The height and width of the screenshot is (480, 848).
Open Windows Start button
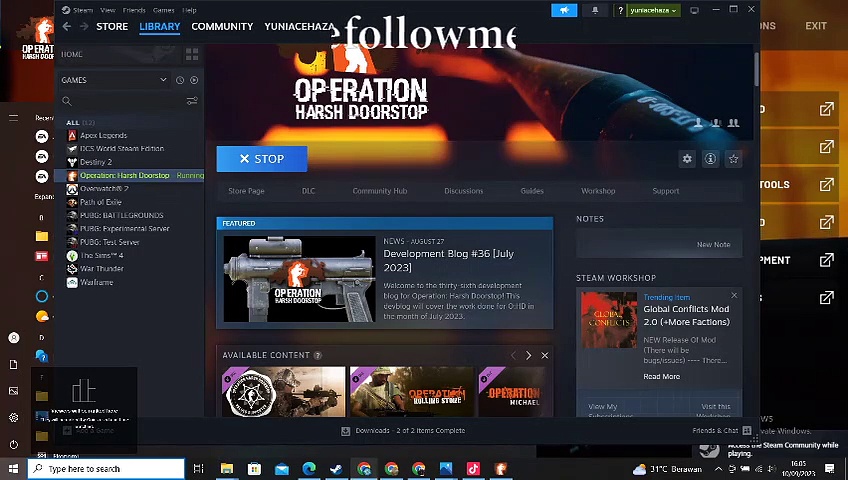(13, 469)
